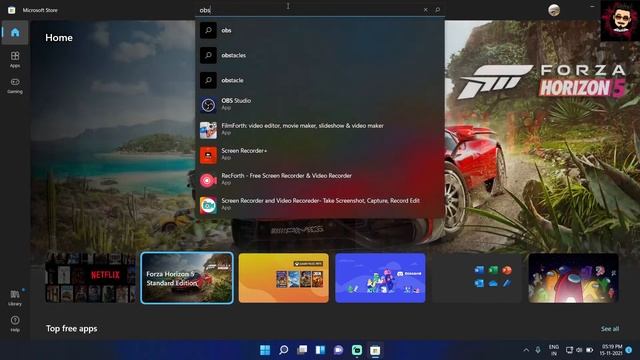Open the Among Us thumbnail

coord(573,278)
